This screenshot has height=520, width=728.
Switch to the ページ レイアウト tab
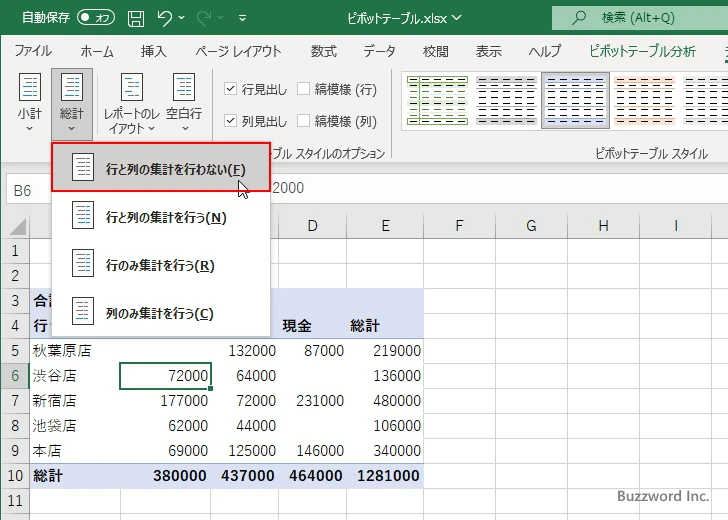[238, 51]
